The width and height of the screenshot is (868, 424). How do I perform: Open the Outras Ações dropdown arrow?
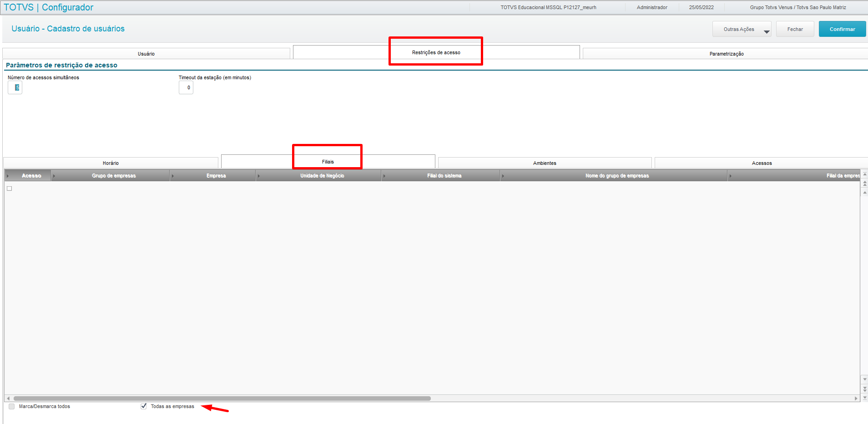pos(767,32)
